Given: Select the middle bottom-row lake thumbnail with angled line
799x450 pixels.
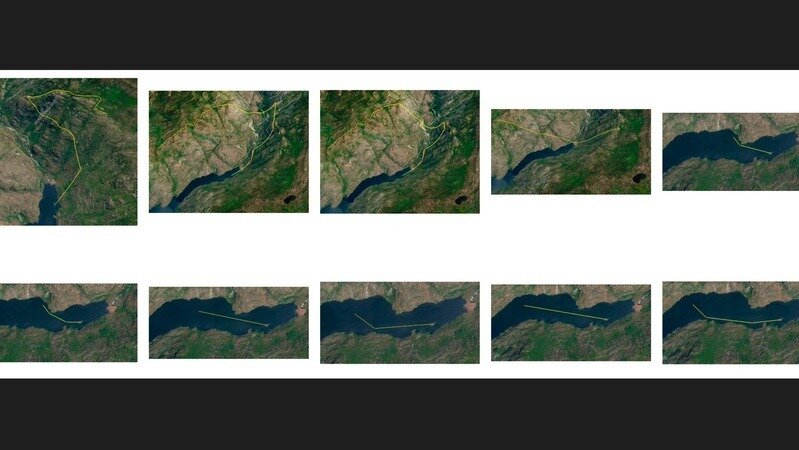Looking at the screenshot, I should 400,322.
